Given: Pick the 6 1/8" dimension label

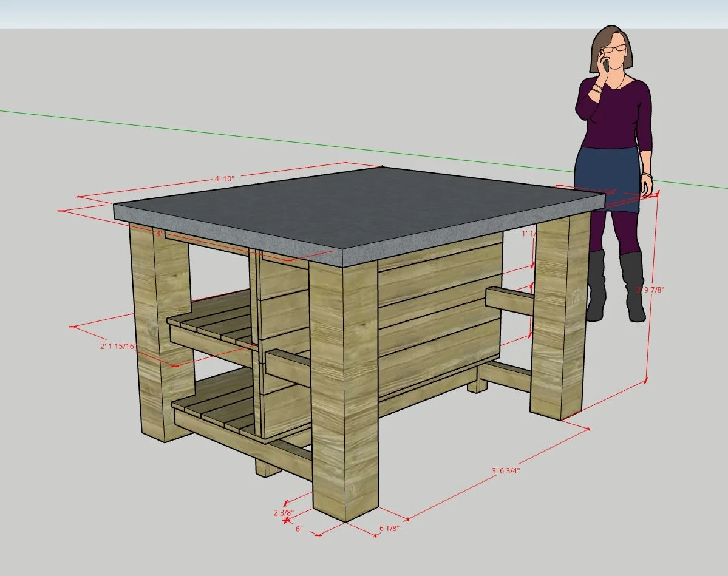Looking at the screenshot, I should 390,528.
